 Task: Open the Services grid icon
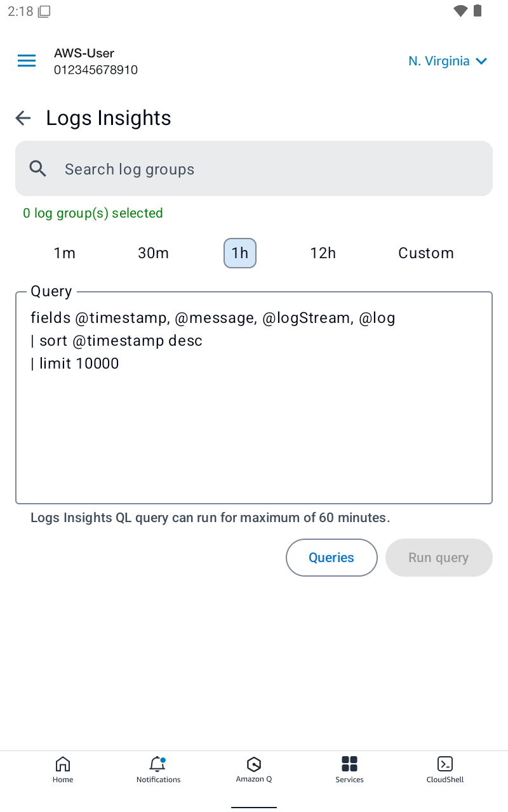coord(349,764)
